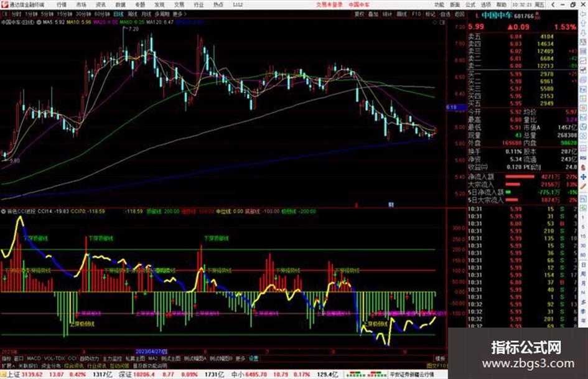The width and height of the screenshot is (588, 379).
Task: Click 标记 mark button
Action: point(430,14)
